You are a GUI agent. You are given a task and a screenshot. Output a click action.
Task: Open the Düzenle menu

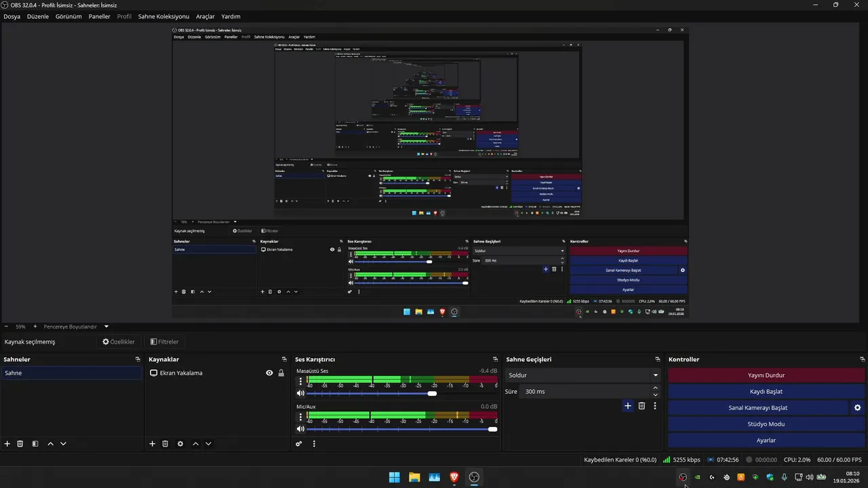[x=38, y=16]
